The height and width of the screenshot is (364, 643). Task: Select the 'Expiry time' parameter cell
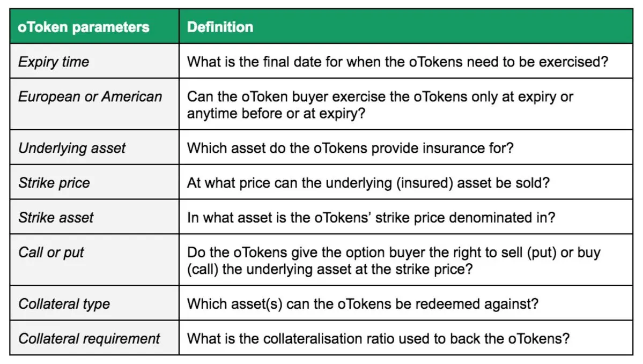[x=94, y=61]
